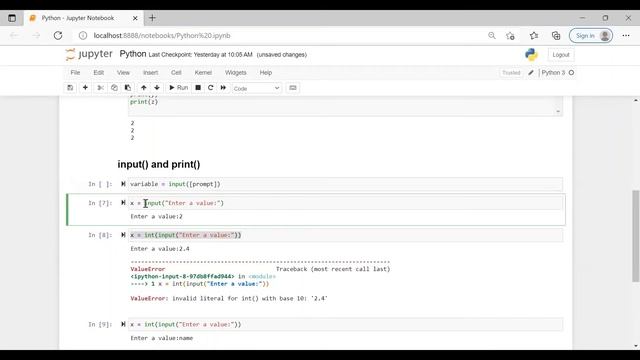Insert a cell below with the plus icon
The height and width of the screenshot is (360, 640).
tap(85, 88)
